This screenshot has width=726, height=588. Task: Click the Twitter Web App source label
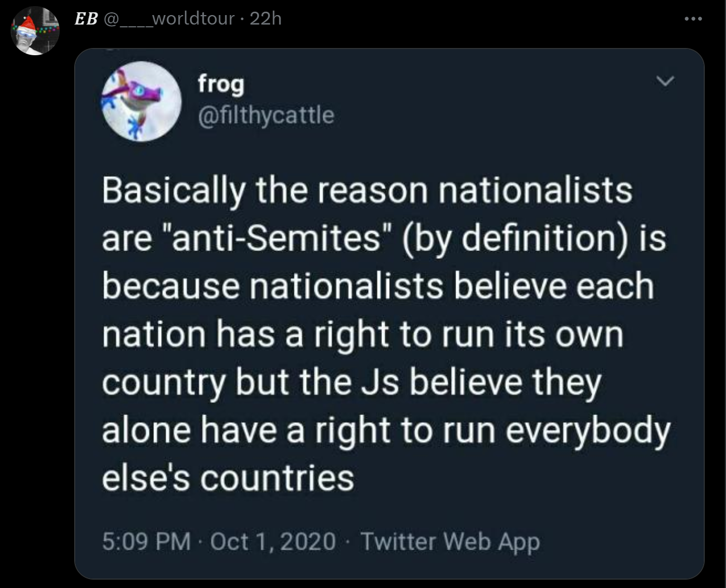[450, 541]
